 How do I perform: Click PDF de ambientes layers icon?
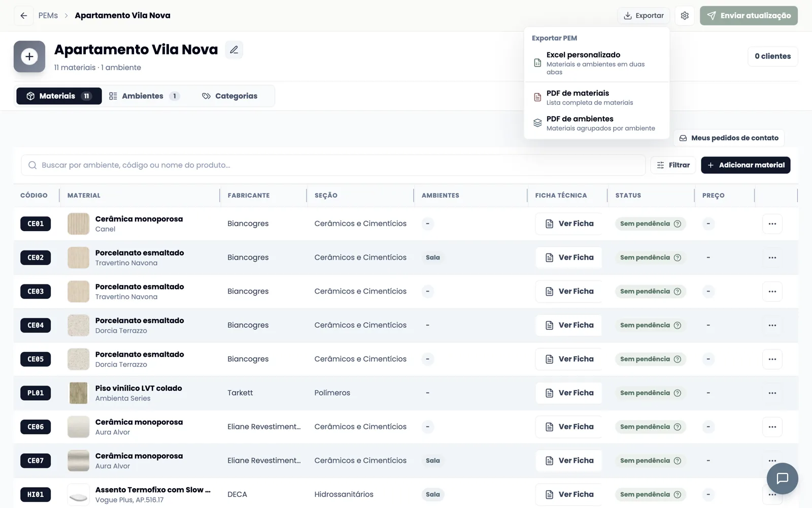(x=537, y=123)
